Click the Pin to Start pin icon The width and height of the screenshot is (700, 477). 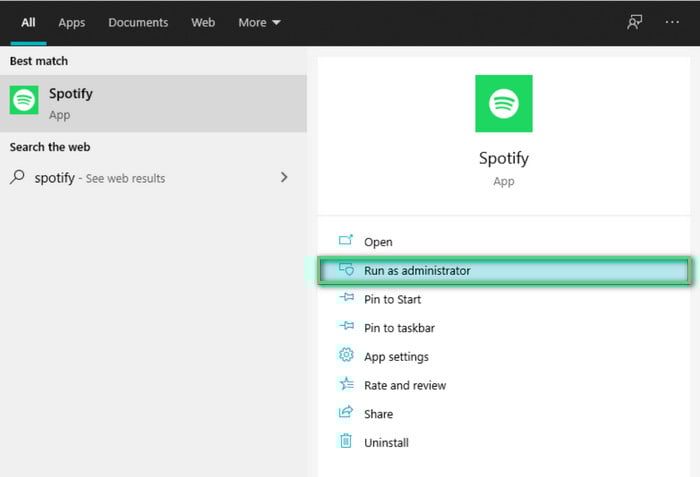(x=346, y=297)
